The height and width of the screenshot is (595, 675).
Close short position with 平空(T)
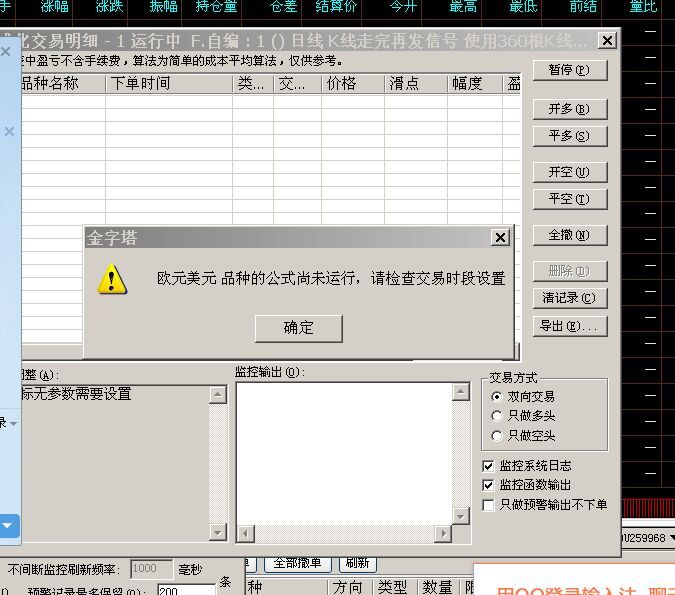click(570, 199)
